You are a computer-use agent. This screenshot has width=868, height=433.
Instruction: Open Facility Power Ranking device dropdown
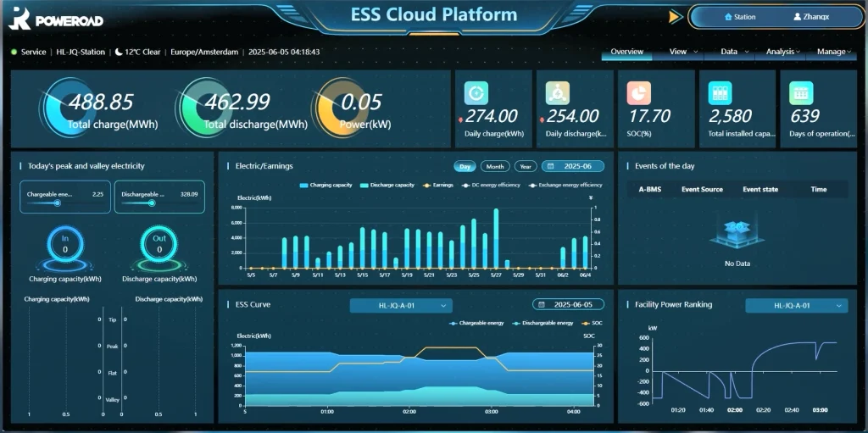[x=796, y=305]
